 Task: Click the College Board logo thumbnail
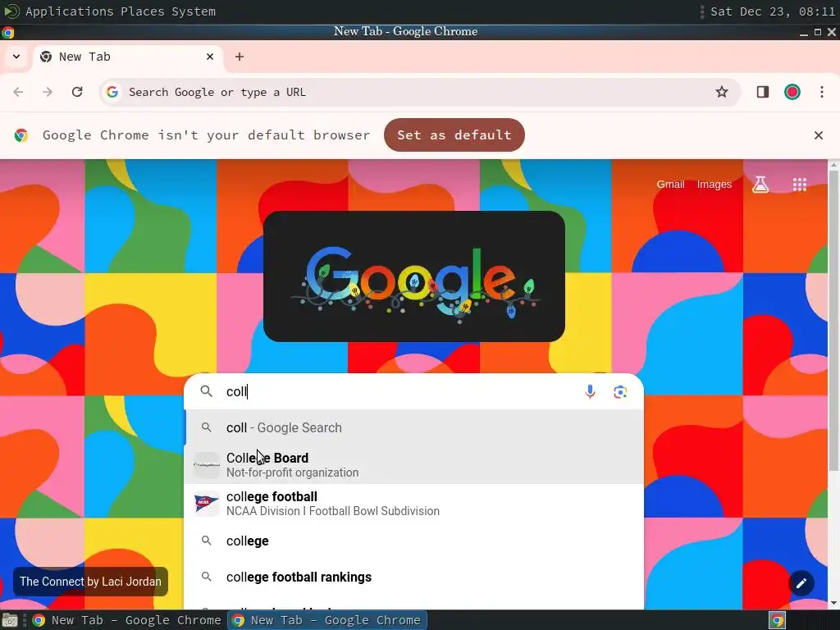[206, 464]
